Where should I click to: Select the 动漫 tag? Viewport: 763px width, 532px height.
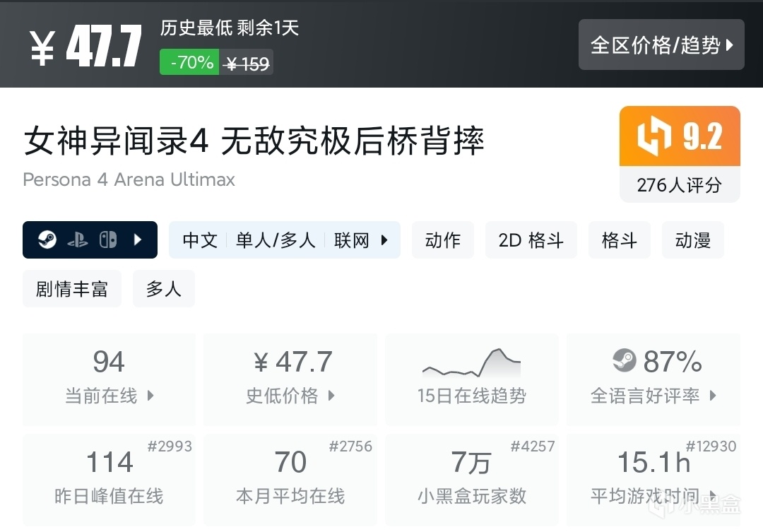point(692,240)
